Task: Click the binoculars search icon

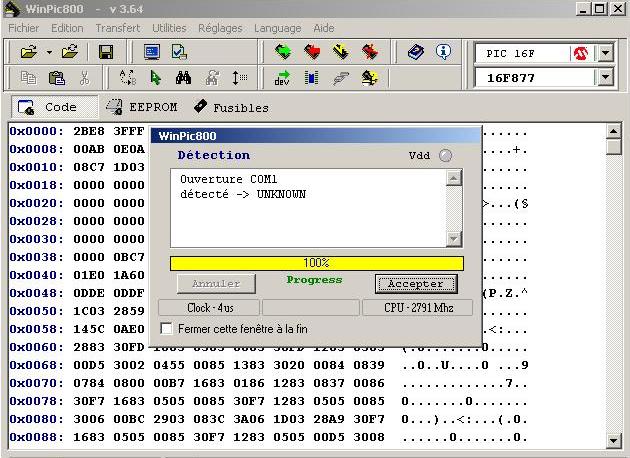Action: coord(183,78)
